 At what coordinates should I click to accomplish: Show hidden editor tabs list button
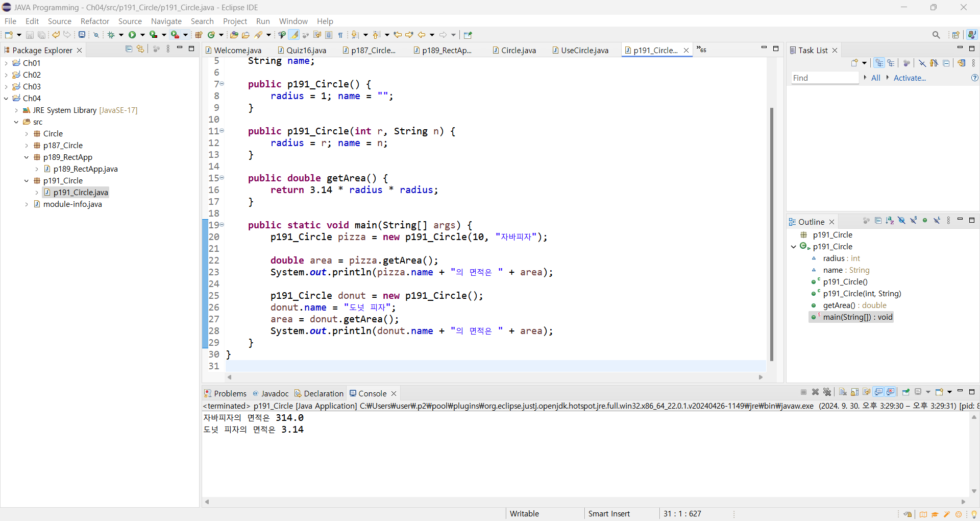pos(702,50)
